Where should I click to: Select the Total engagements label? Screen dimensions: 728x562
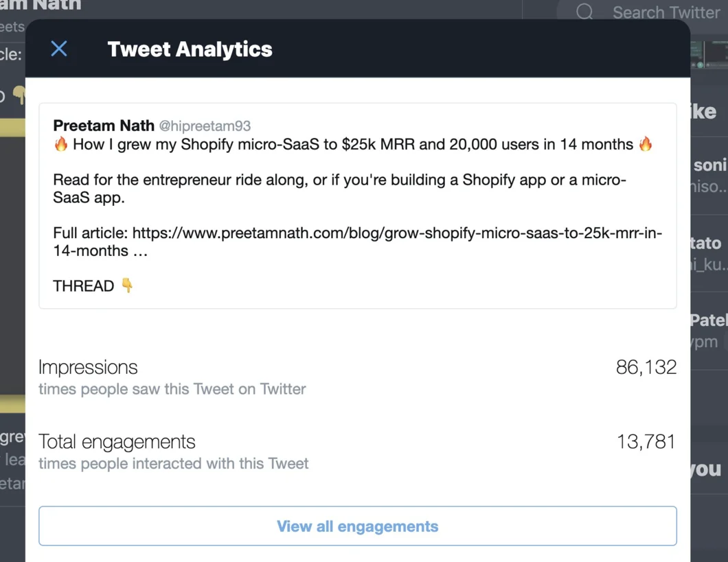[117, 441]
